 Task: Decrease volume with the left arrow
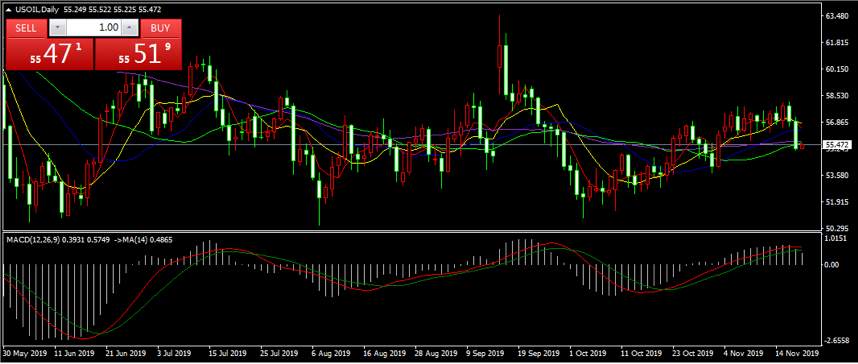click(x=58, y=28)
